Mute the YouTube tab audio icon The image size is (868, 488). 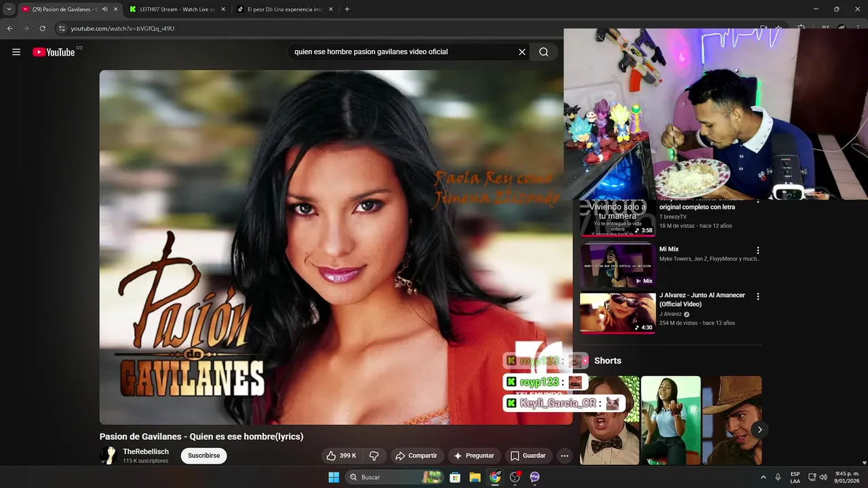[x=105, y=9]
